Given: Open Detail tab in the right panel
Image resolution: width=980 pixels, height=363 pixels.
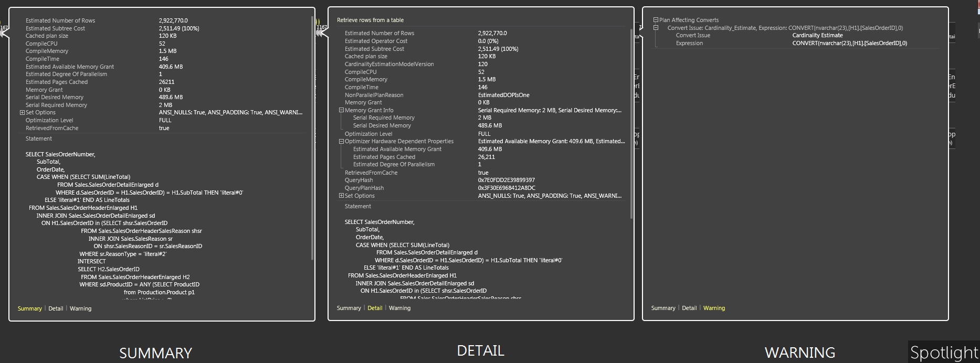Looking at the screenshot, I should click(x=689, y=308).
